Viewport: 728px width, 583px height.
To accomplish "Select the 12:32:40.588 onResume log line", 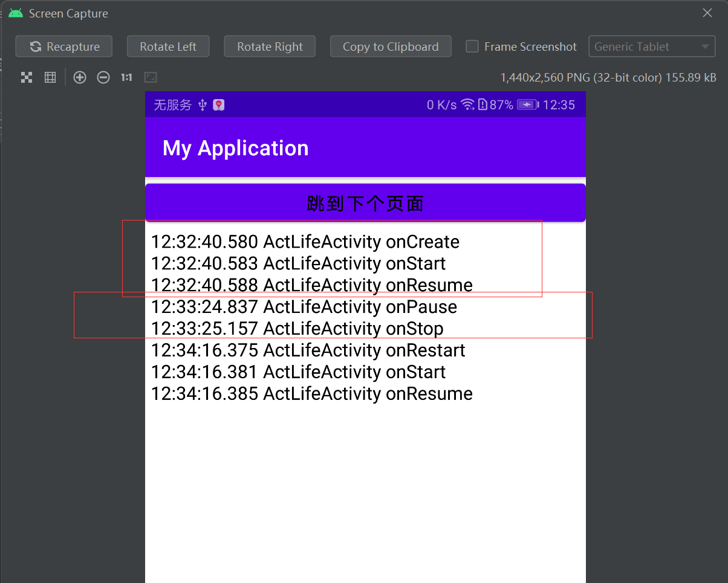I will point(312,285).
